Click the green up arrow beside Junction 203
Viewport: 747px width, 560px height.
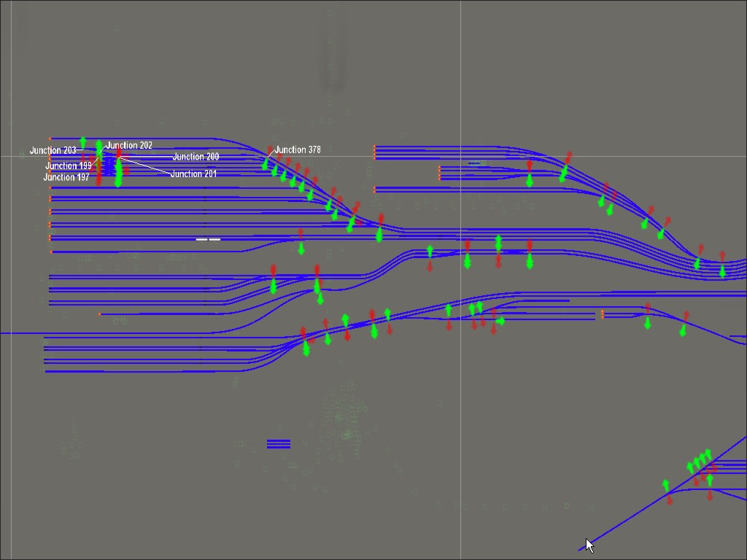coord(83,142)
